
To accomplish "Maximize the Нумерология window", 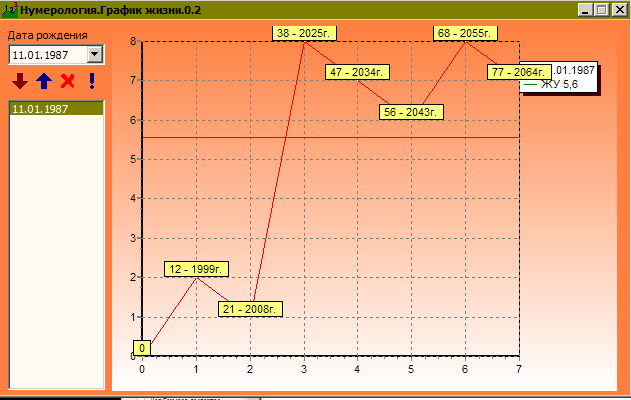I will pos(602,10).
